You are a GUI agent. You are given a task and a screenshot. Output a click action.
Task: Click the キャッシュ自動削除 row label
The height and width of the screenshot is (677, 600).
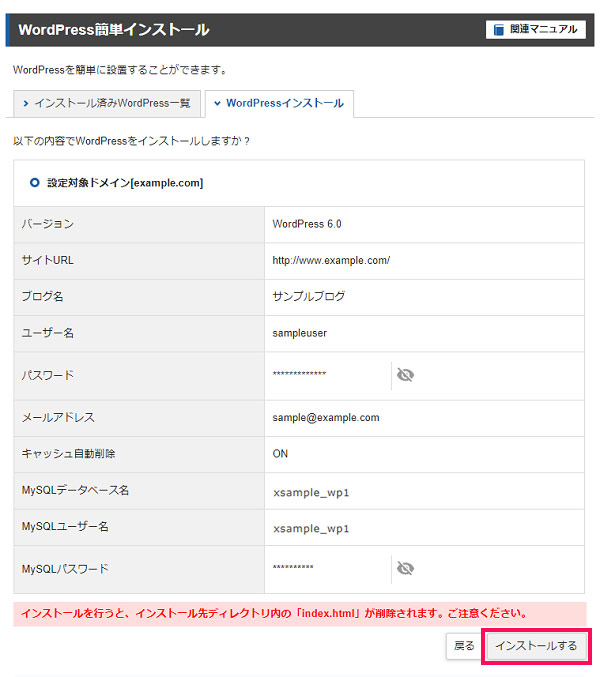pos(68,453)
